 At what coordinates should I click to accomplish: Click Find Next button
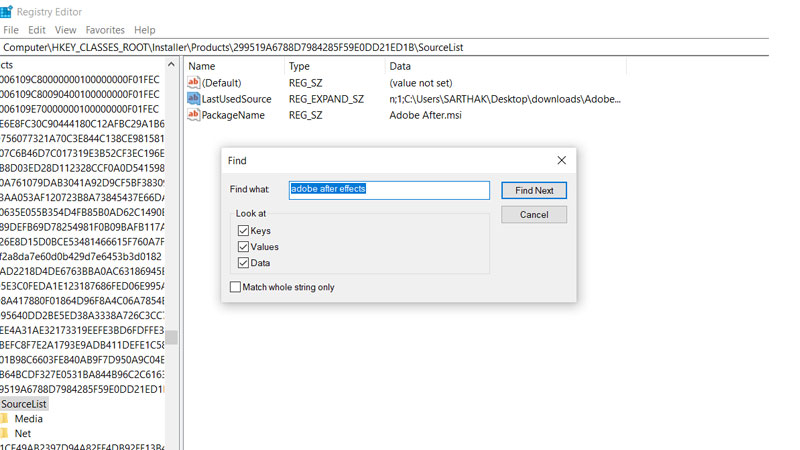pos(534,190)
